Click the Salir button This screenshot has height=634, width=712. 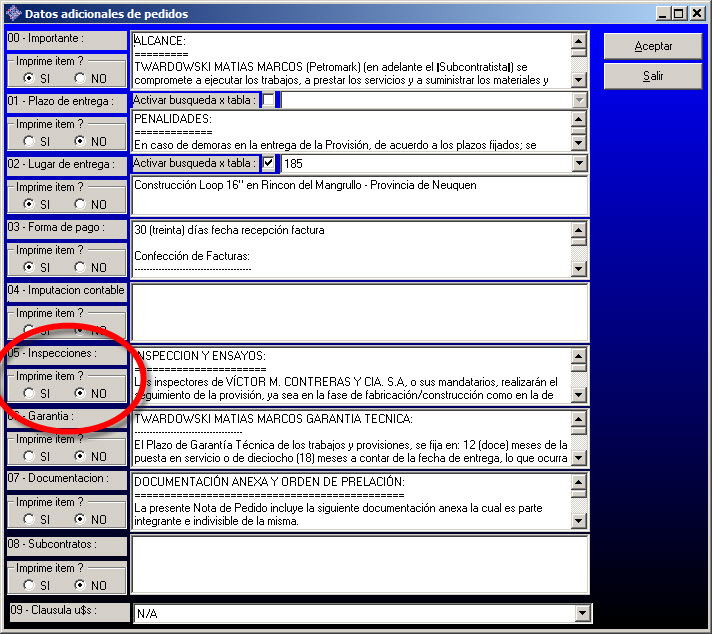tap(653, 76)
